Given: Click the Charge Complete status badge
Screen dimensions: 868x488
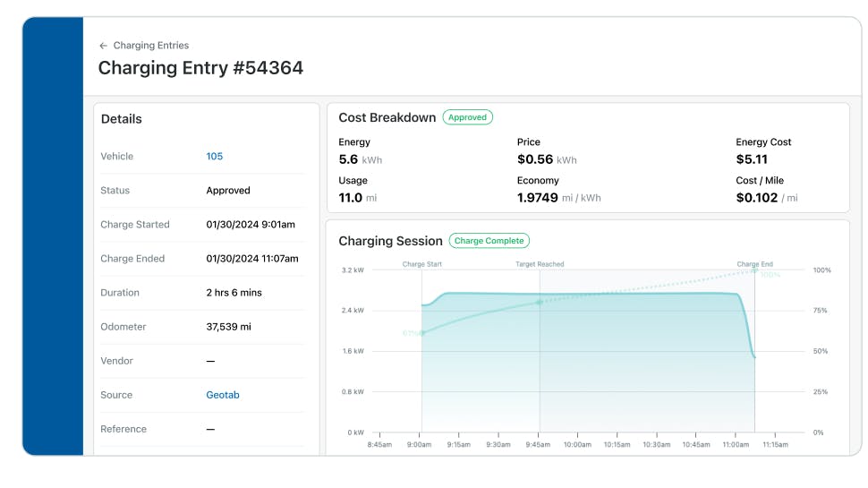Looking at the screenshot, I should (x=489, y=241).
